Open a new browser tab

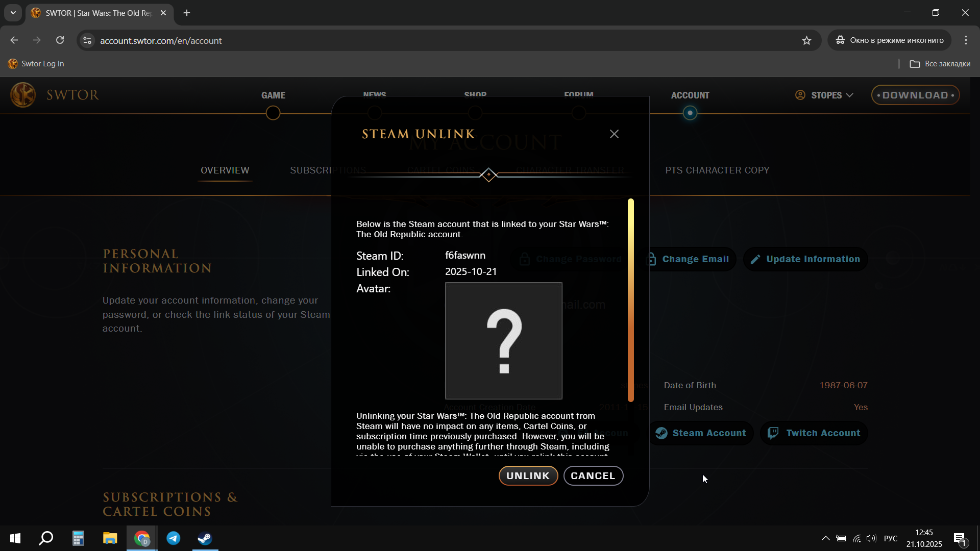click(187, 13)
